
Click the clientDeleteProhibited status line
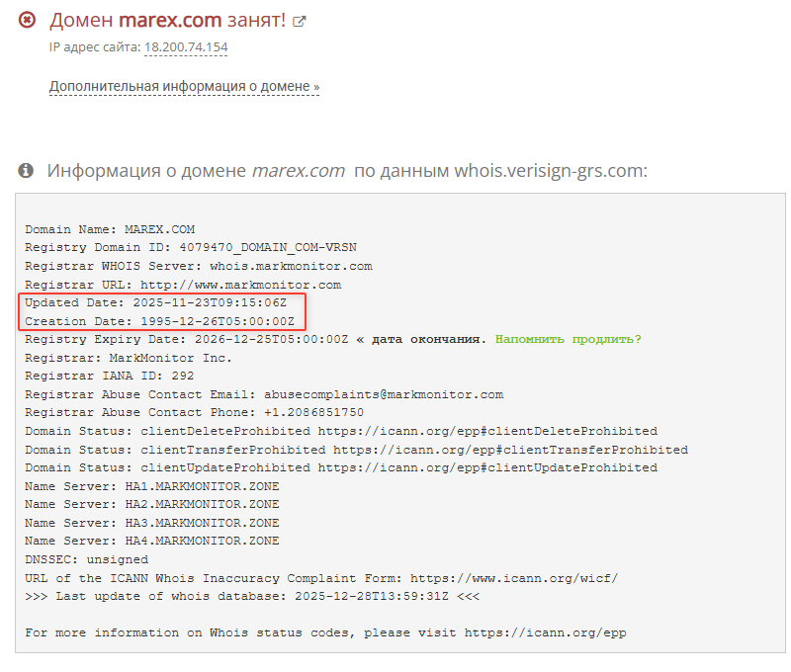tap(341, 431)
